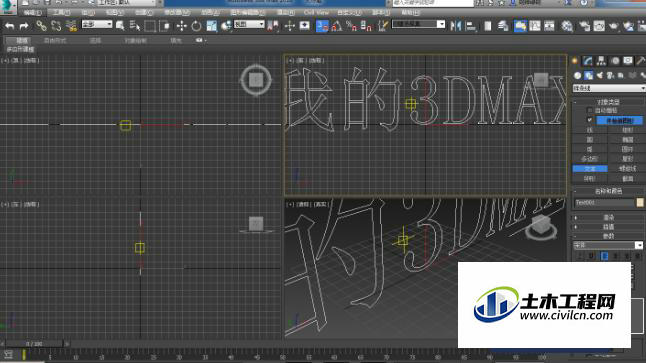Open the Splines category dropdown
This screenshot has width=646, height=363.
[x=609, y=88]
